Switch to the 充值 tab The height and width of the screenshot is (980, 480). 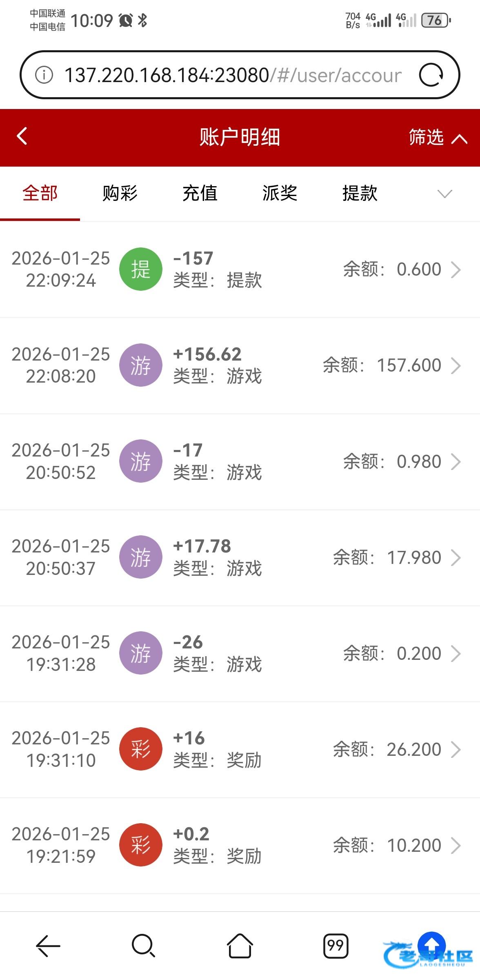[200, 194]
